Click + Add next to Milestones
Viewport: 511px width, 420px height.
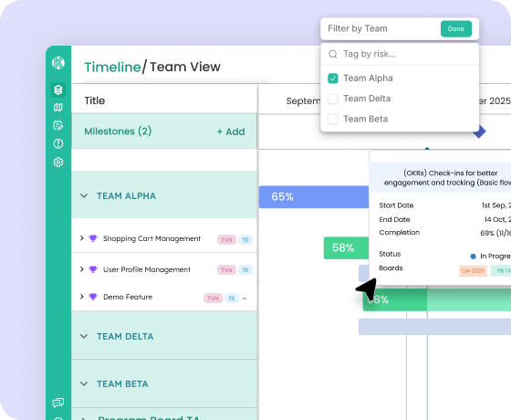[x=231, y=131]
